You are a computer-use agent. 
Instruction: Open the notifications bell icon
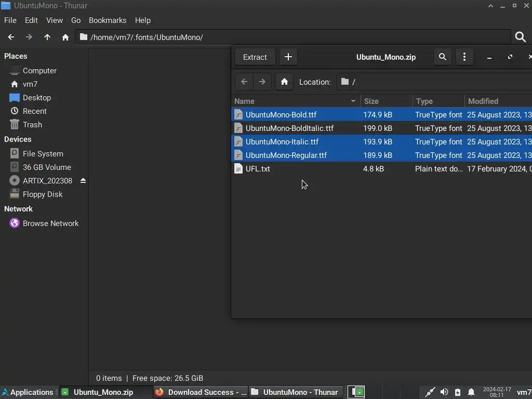(x=471, y=392)
